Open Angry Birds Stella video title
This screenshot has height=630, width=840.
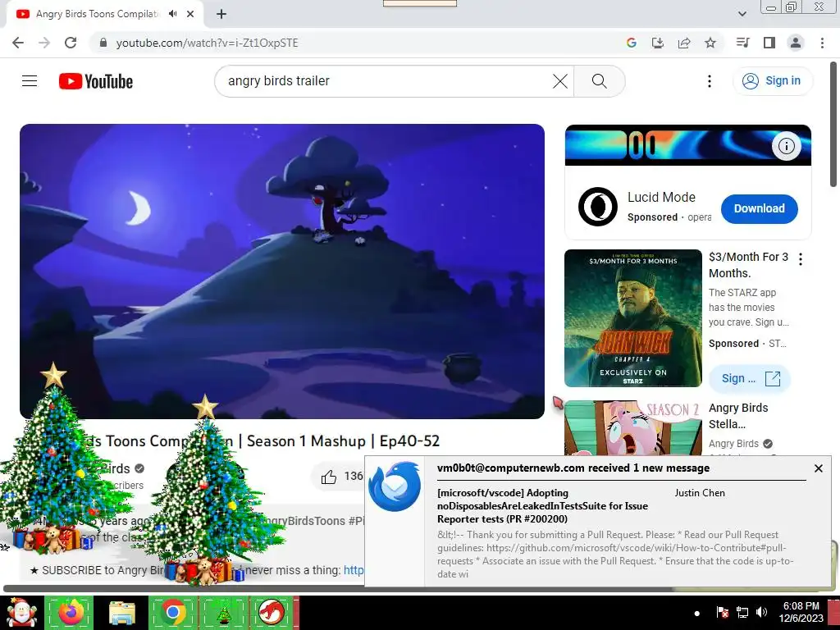(x=738, y=416)
